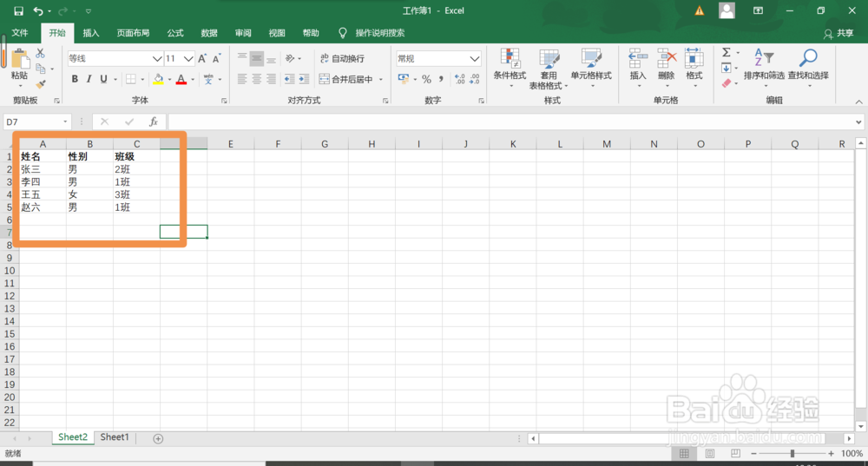Expand the fill color dropdown arrow

point(169,79)
